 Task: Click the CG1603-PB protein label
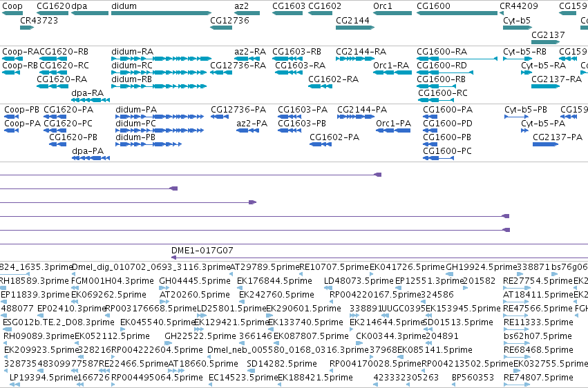(302, 124)
